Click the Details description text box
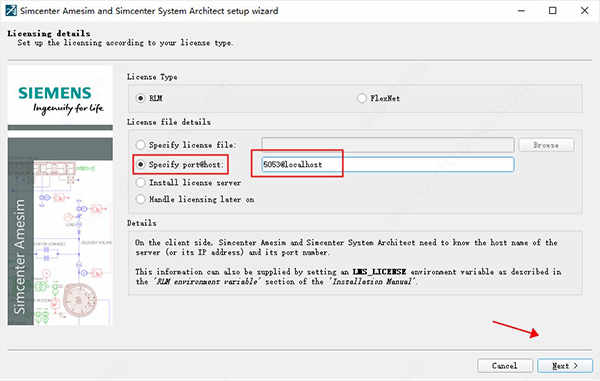 coord(355,263)
